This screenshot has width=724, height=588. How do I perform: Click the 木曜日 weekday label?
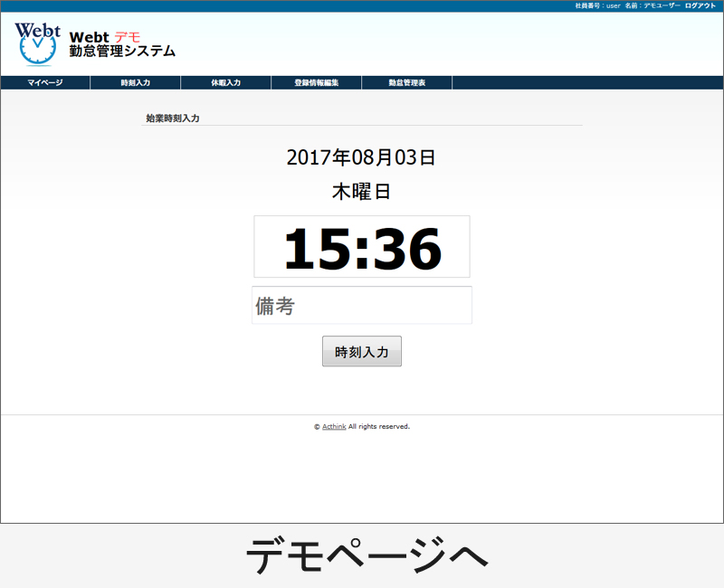tap(361, 192)
